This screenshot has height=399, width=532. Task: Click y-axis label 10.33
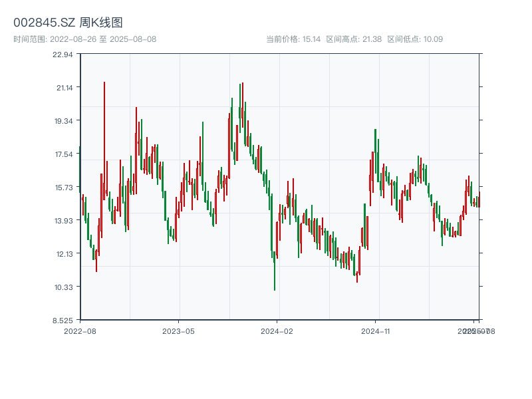[63, 287]
